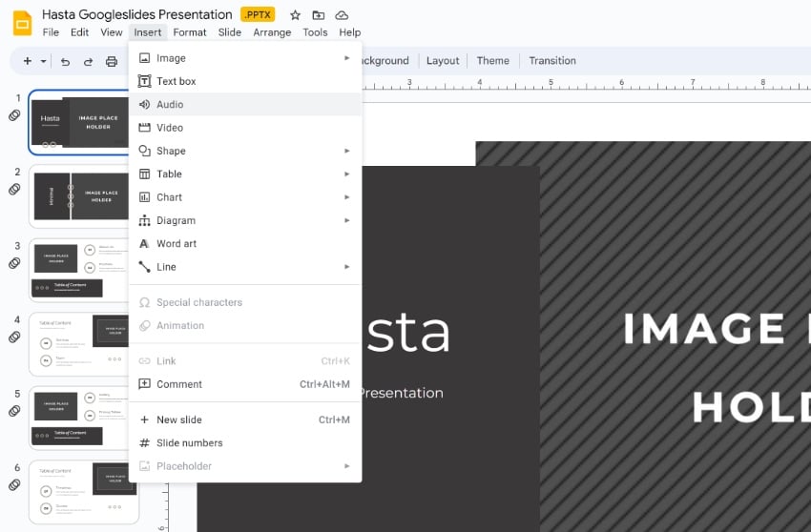Screen dimensions: 811x532
Task: Click the redo arrow in toolbar
Action: 88,61
